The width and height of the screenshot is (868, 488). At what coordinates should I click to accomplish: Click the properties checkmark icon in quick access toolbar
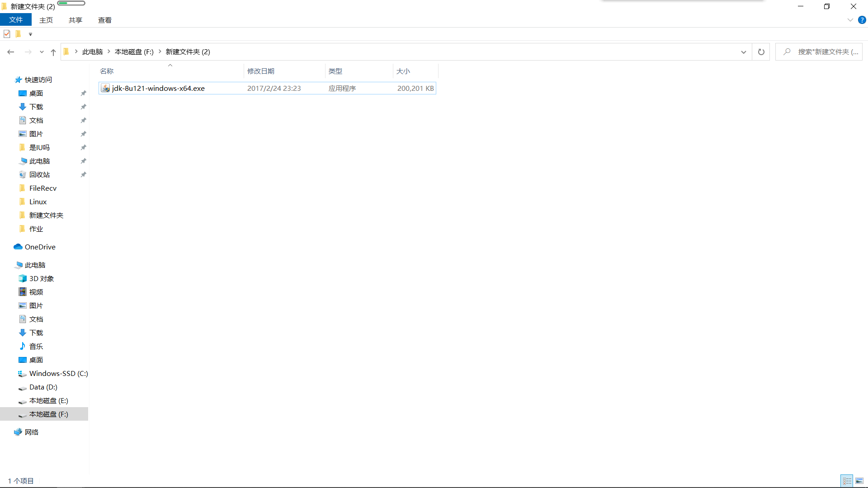click(7, 34)
